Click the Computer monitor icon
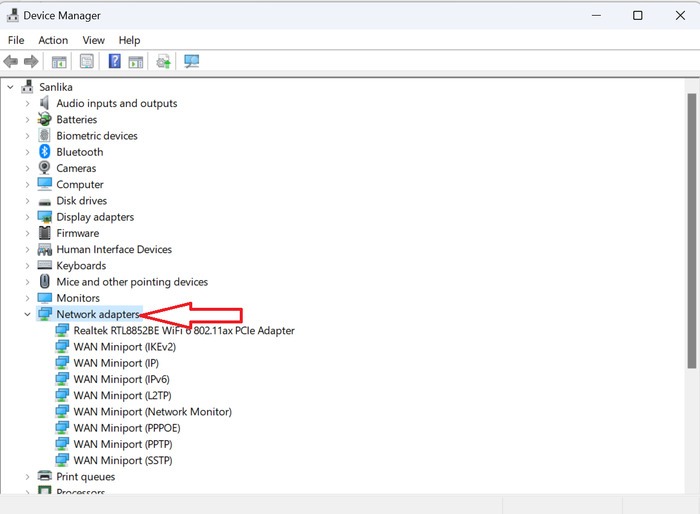 [45, 184]
